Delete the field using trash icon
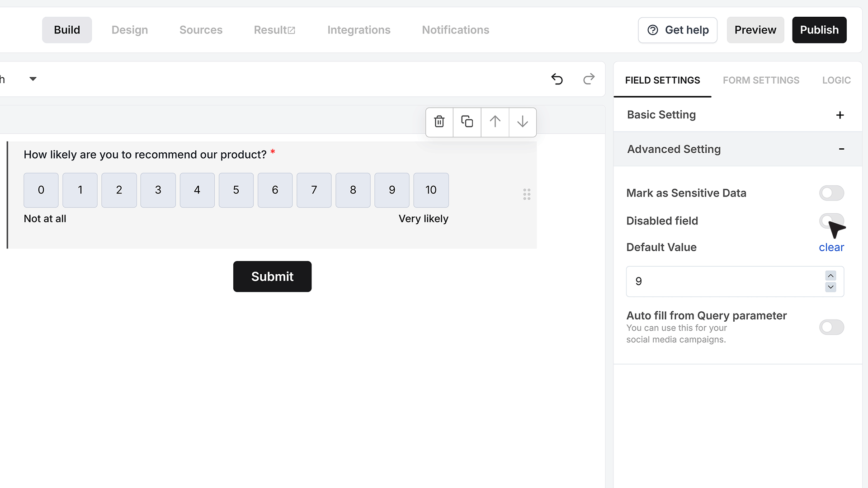 coord(439,122)
